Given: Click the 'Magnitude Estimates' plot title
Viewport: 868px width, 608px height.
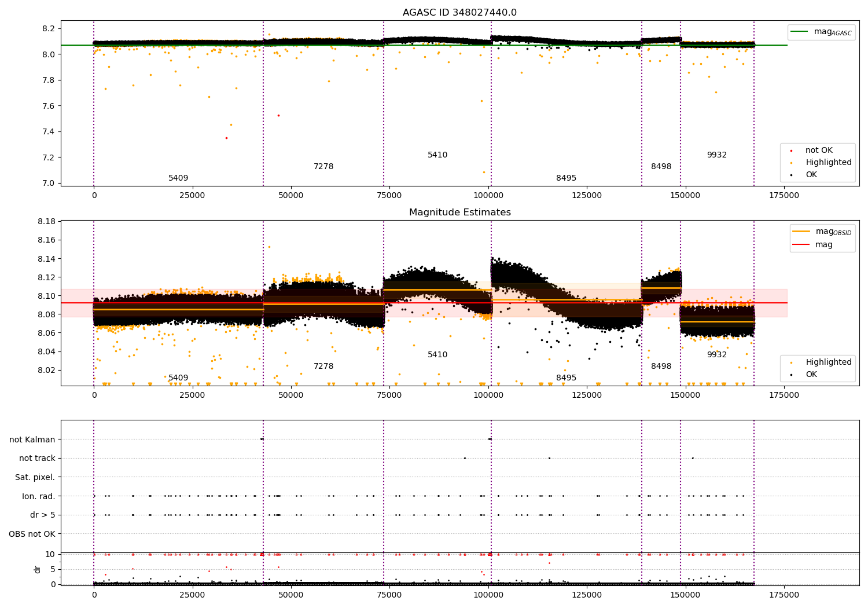Looking at the screenshot, I should pyautogui.click(x=459, y=213).
